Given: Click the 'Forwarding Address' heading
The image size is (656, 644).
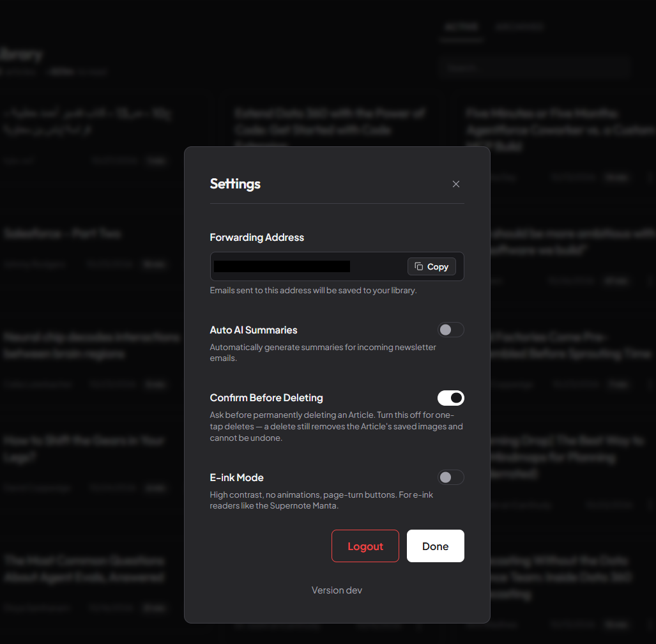Looking at the screenshot, I should click(x=257, y=237).
